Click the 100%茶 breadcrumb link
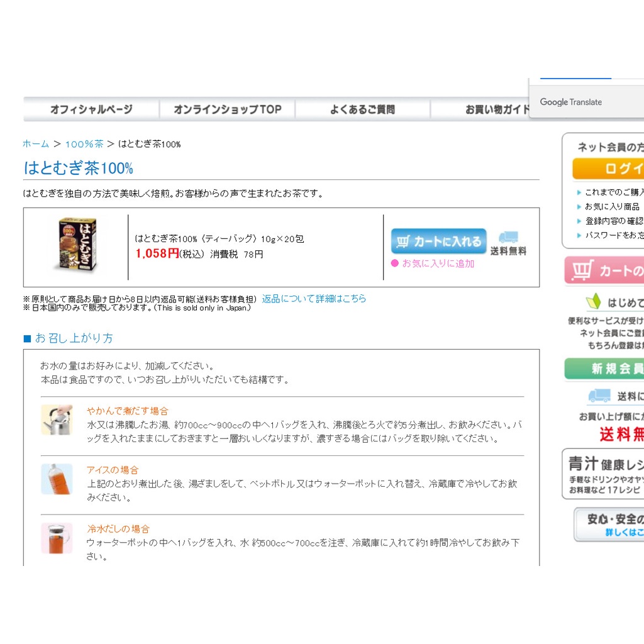 point(84,144)
